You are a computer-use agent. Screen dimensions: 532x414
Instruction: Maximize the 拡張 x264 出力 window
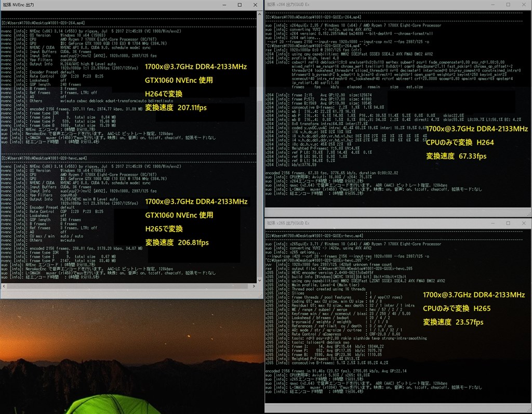pos(508,4)
